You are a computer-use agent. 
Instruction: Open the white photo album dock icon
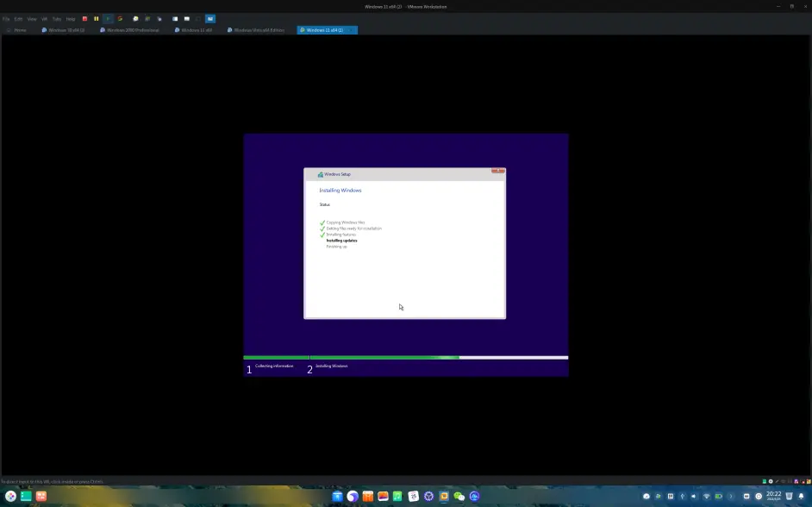click(x=413, y=496)
